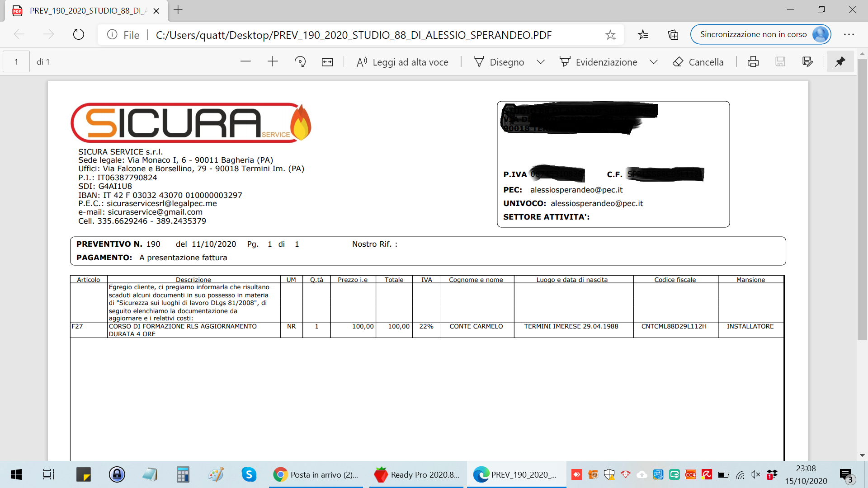Screen dimensions: 868x488
Task: Refresh the current page
Action: tap(79, 35)
